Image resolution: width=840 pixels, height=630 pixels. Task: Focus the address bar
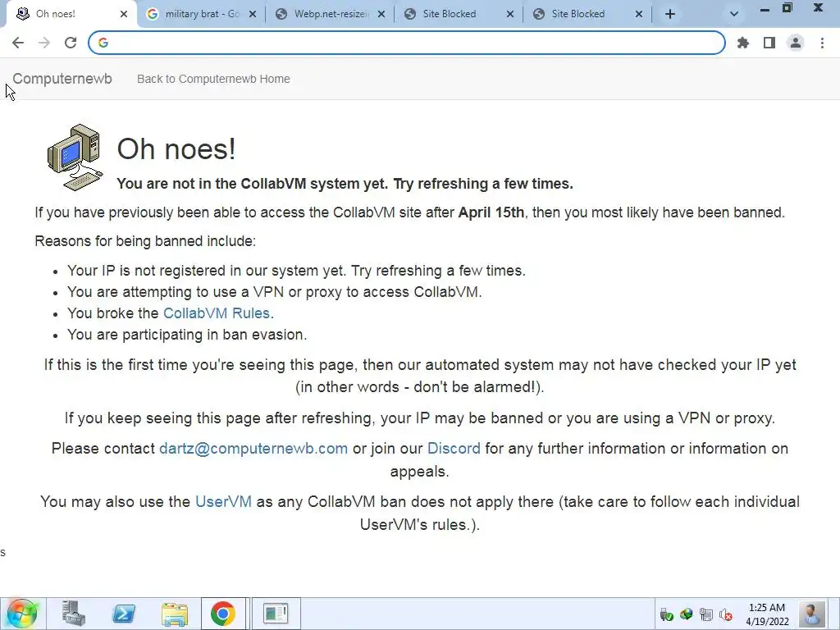click(407, 43)
